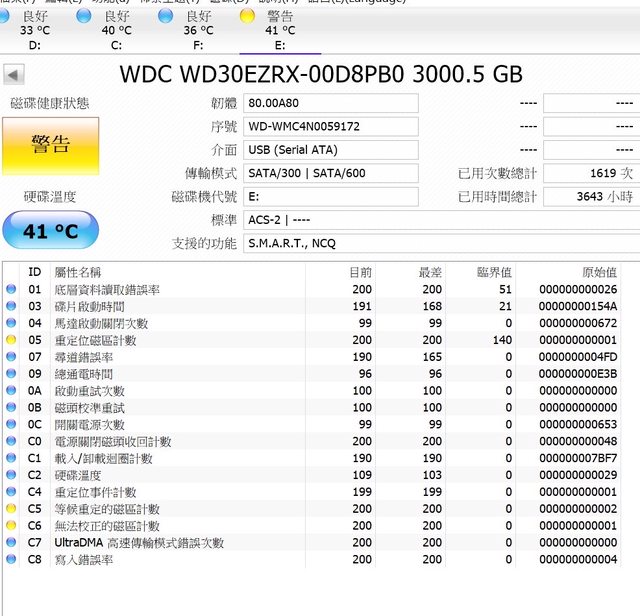Click the yellow status dot for 重定位磁區計數
Viewport: 640px width, 616px height.
[11, 341]
